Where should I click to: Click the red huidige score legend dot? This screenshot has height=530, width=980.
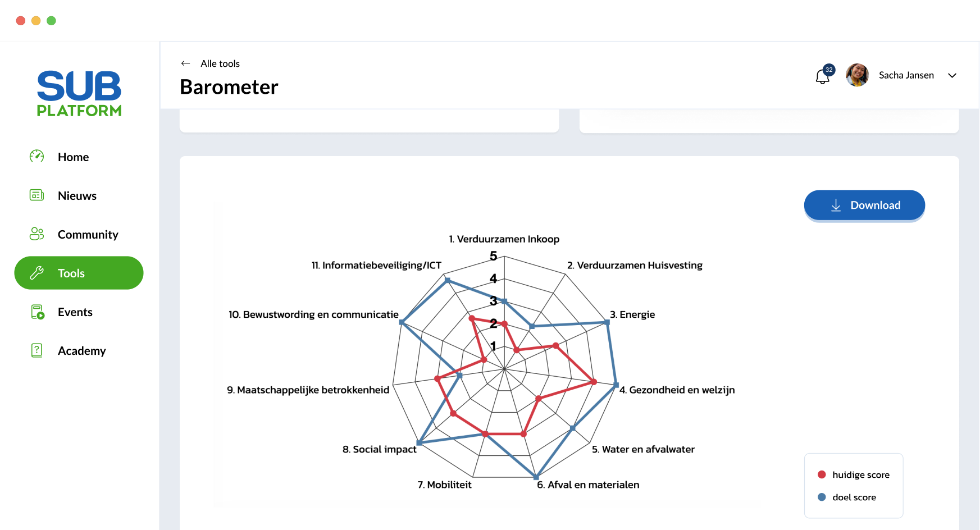point(822,474)
